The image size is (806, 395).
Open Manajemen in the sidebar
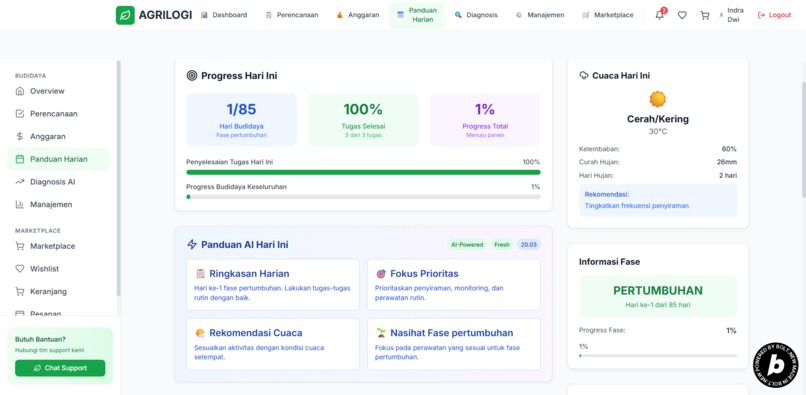[58, 204]
